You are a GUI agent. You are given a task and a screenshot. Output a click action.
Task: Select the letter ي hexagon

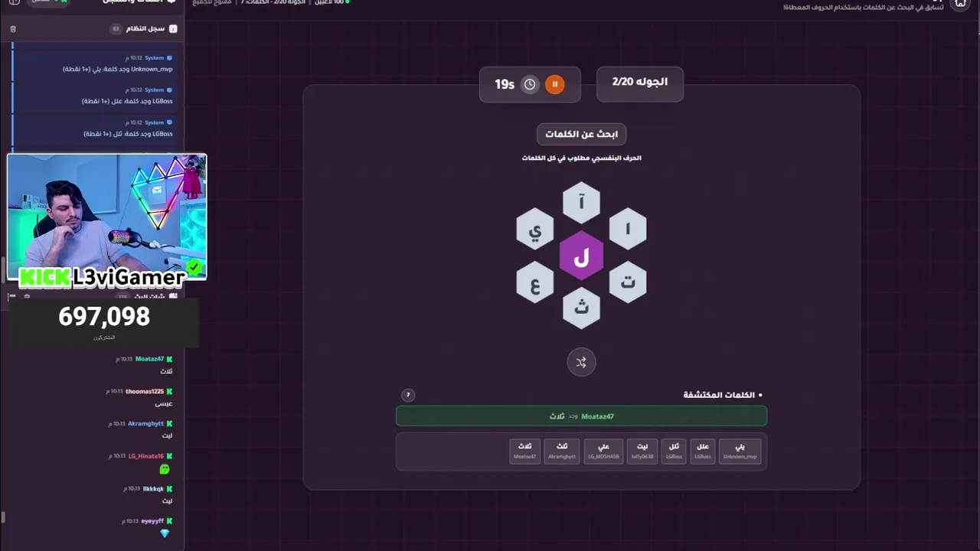[535, 229]
